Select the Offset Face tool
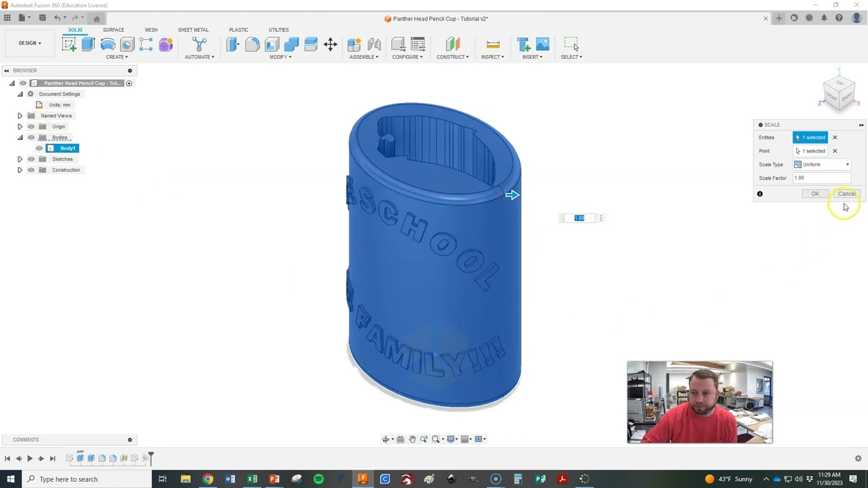 [311, 45]
